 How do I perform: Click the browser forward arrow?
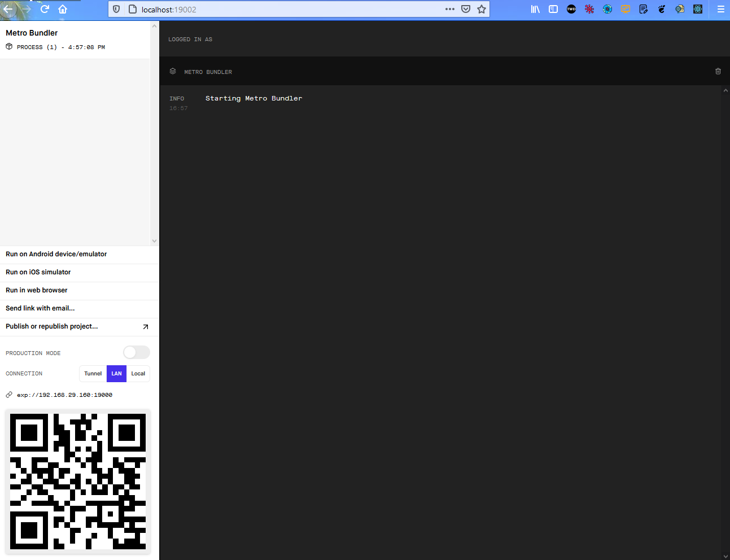tap(27, 9)
